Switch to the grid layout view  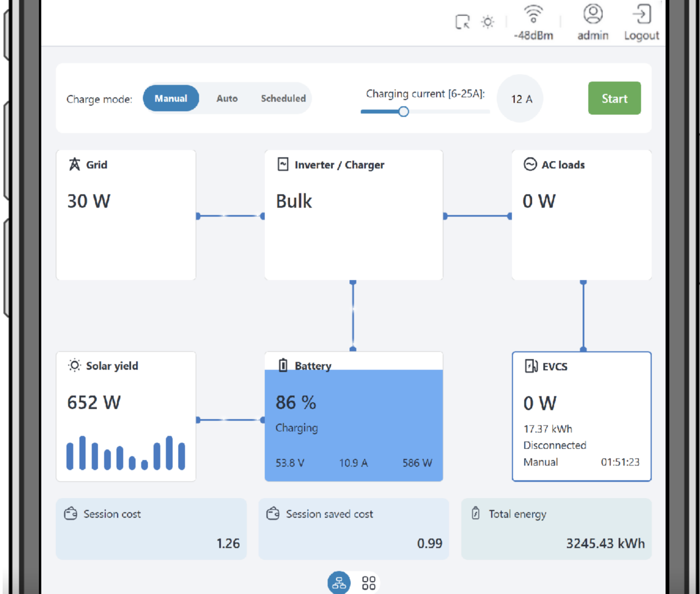click(369, 582)
